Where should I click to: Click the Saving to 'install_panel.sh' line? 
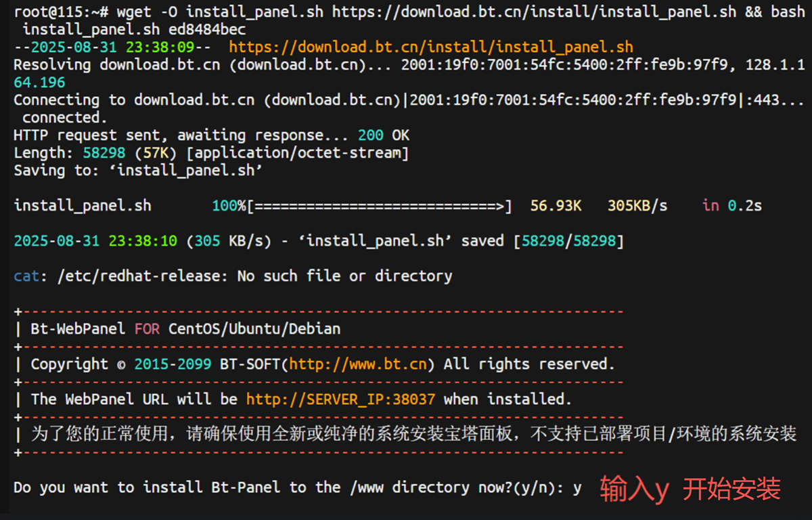pyautogui.click(x=138, y=171)
